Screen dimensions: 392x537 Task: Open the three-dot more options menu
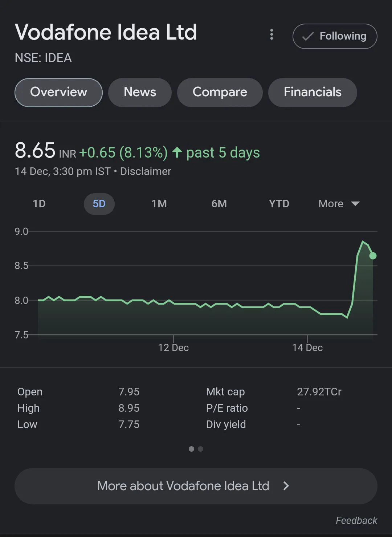point(271,35)
